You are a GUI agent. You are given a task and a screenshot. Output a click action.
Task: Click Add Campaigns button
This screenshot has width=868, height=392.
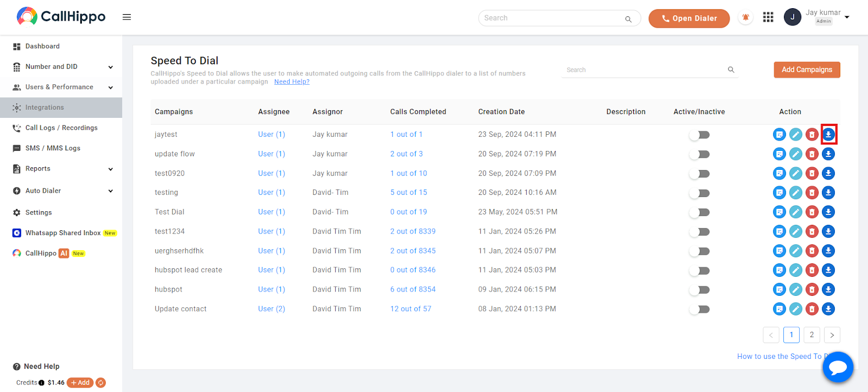point(807,69)
